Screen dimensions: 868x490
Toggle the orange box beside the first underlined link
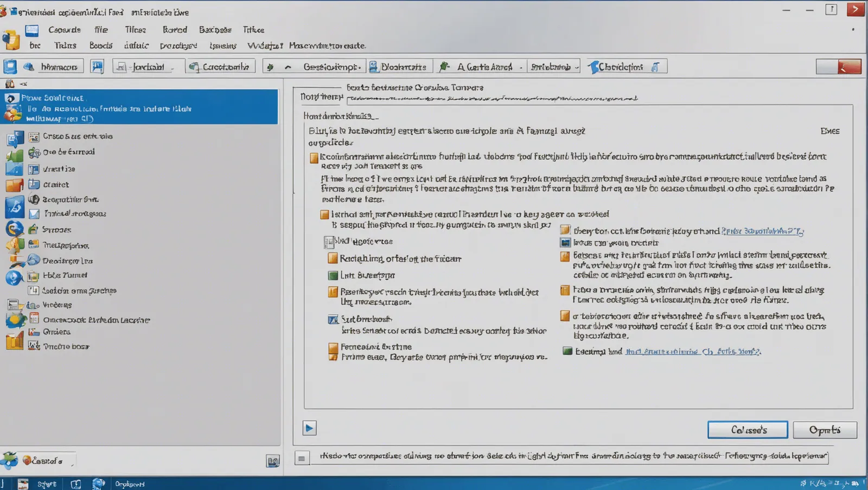[x=565, y=230]
